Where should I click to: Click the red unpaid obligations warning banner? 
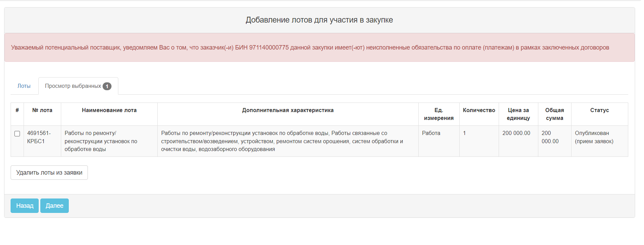[310, 47]
